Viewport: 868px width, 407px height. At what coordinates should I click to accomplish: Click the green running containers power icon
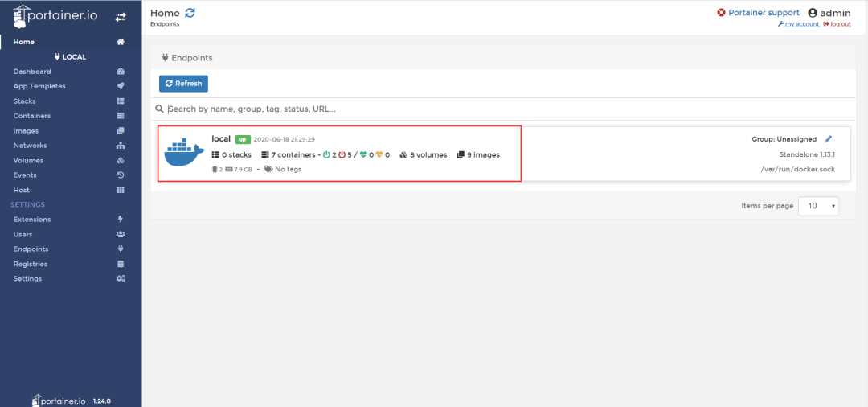tap(326, 155)
